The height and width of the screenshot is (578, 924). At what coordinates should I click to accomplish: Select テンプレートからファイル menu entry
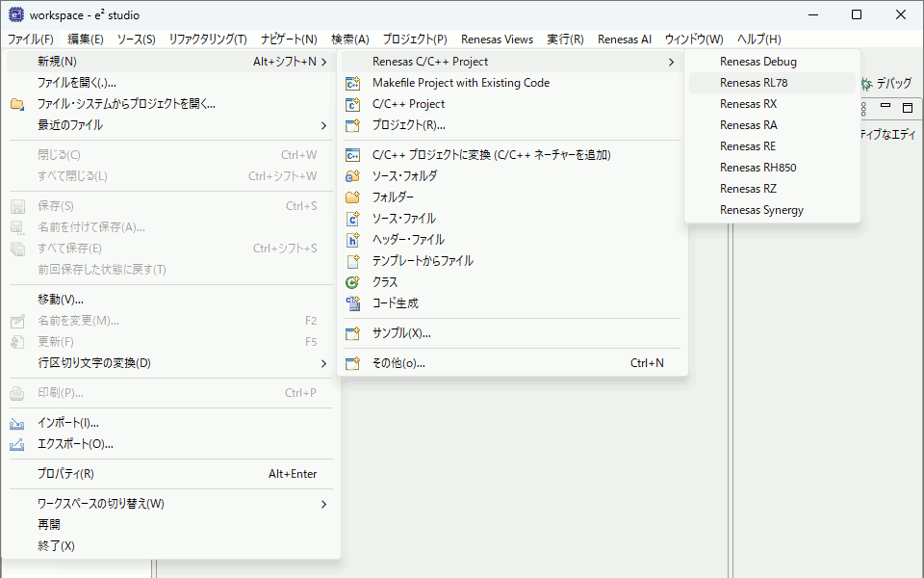(512, 261)
